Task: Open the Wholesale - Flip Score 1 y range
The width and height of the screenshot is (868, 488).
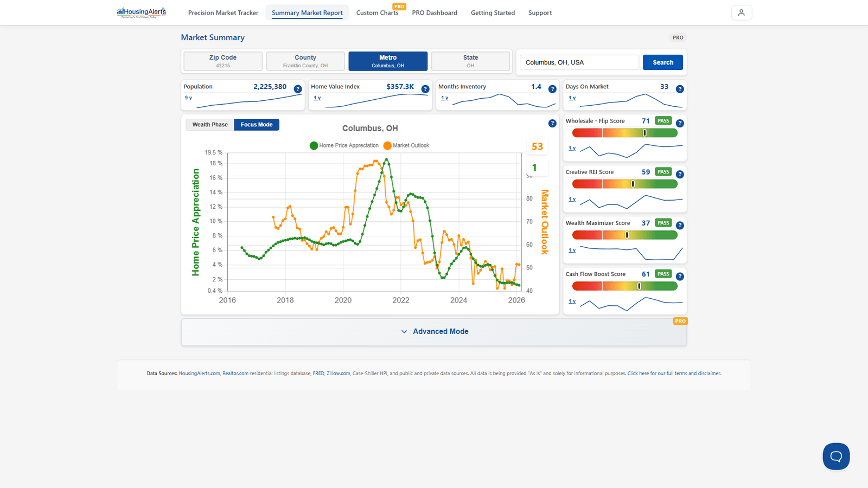Action: click(572, 148)
